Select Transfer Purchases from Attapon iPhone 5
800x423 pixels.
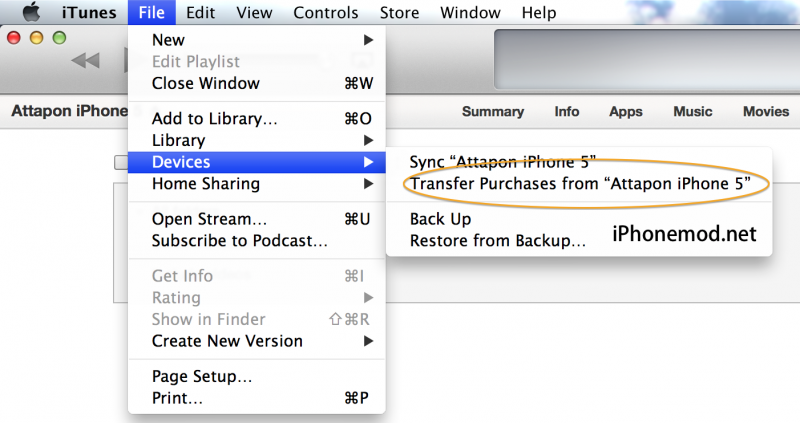point(580,184)
